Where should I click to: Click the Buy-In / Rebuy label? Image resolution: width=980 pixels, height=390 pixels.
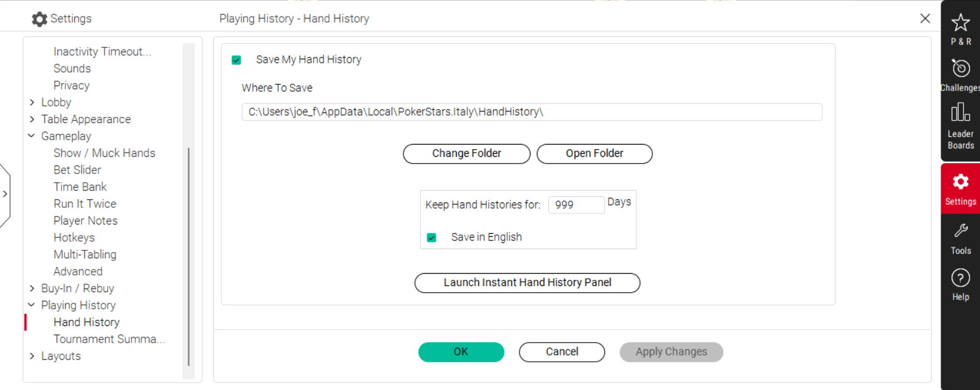77,289
